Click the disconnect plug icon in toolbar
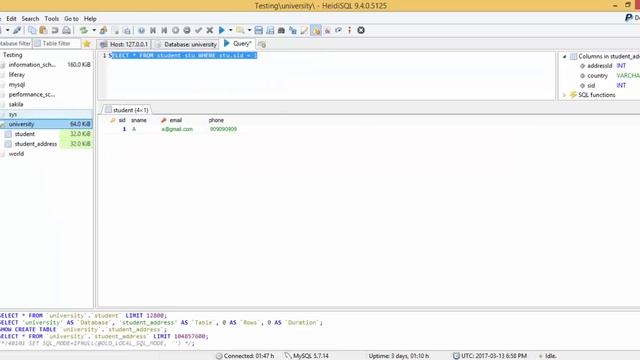 click(17, 30)
